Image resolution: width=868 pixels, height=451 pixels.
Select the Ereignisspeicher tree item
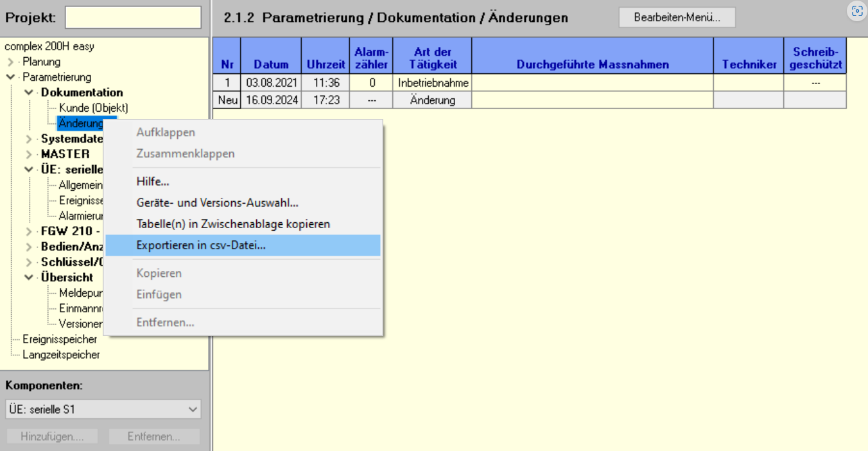point(60,339)
